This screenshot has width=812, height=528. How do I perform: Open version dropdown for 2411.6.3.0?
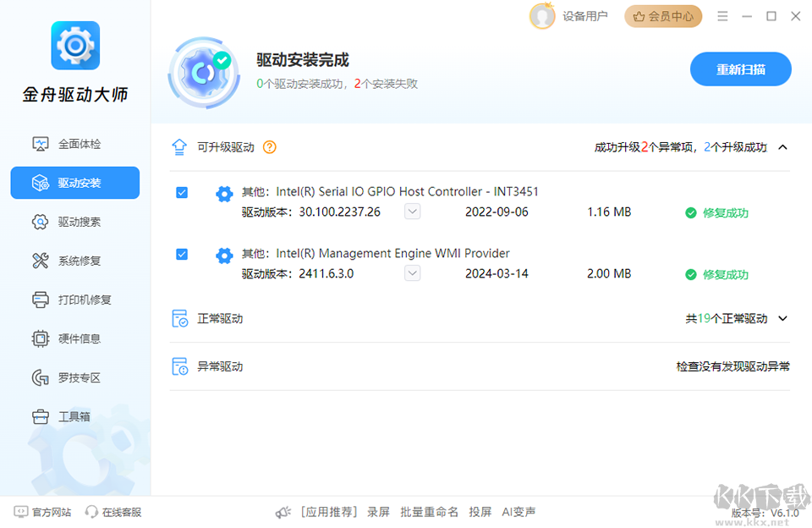click(x=412, y=273)
